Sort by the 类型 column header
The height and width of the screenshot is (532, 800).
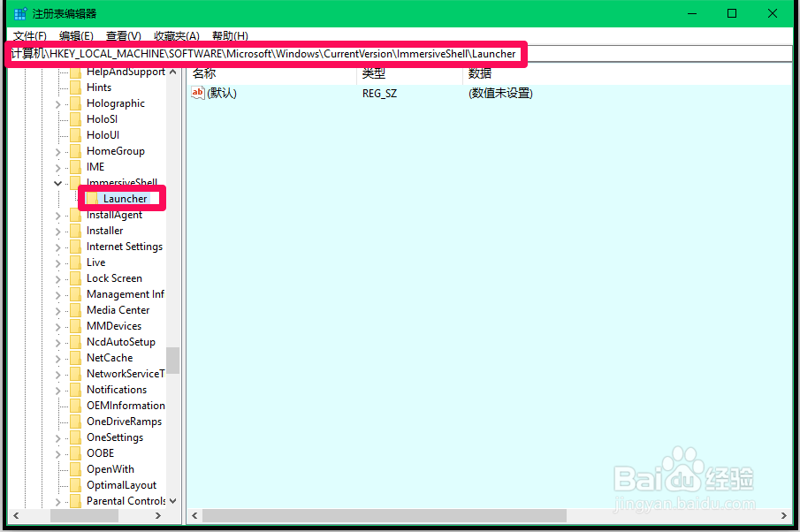pos(409,73)
